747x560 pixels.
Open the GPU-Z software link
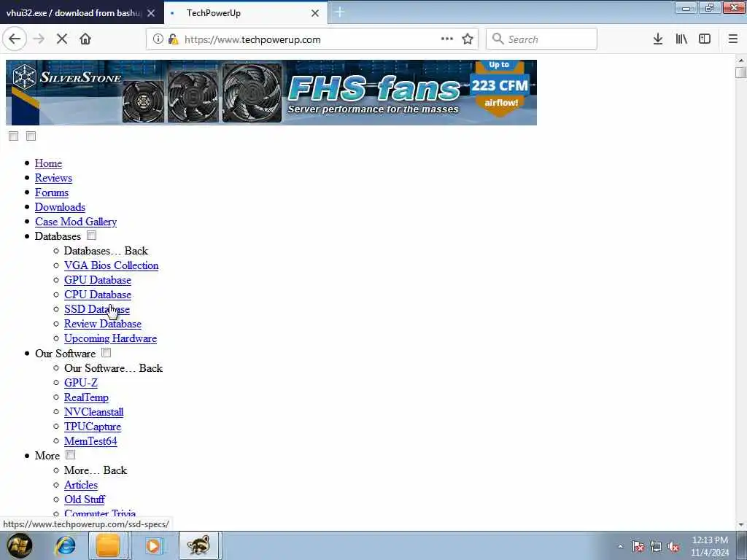81,383
